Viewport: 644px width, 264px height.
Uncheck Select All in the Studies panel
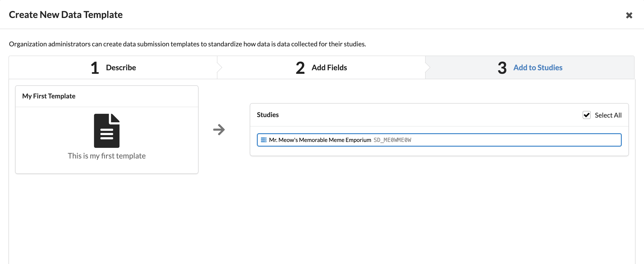(586, 115)
